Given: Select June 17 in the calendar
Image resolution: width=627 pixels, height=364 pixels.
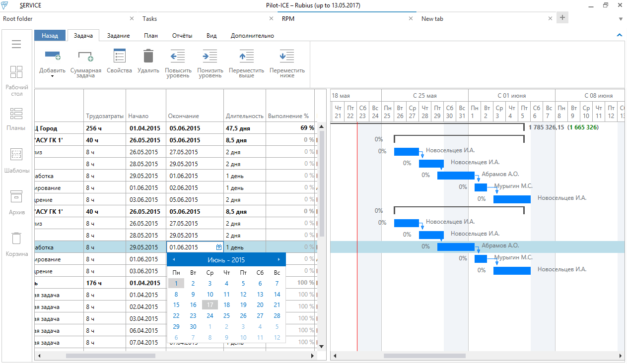Looking at the screenshot, I should tap(210, 305).
